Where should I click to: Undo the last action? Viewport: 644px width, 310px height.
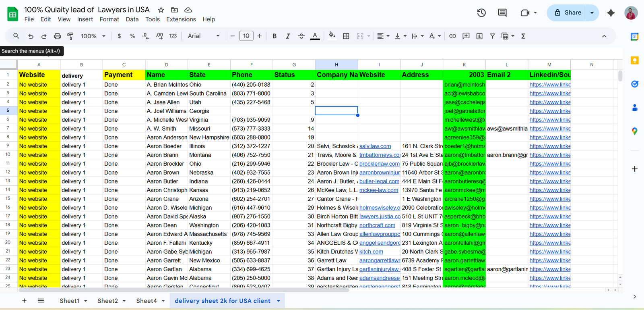[31, 36]
